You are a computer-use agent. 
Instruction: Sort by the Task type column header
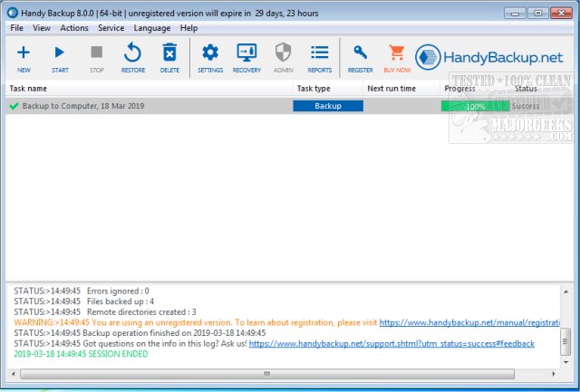pos(328,89)
